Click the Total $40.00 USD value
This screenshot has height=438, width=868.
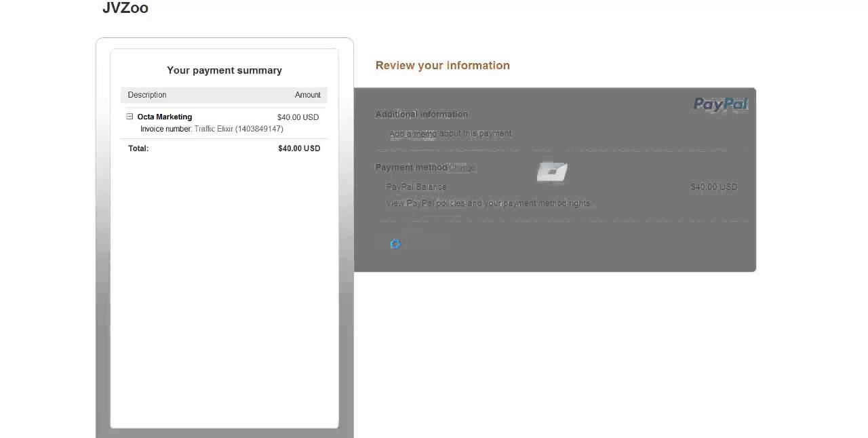[x=299, y=148]
